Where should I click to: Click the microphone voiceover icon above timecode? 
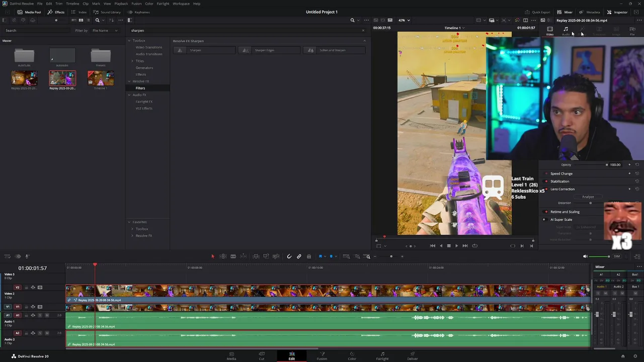(x=28, y=256)
